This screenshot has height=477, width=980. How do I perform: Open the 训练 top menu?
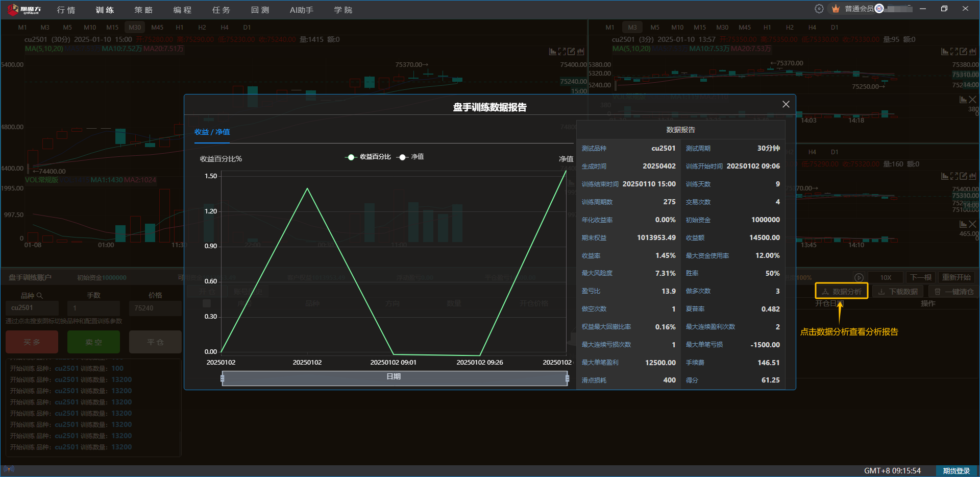point(105,10)
